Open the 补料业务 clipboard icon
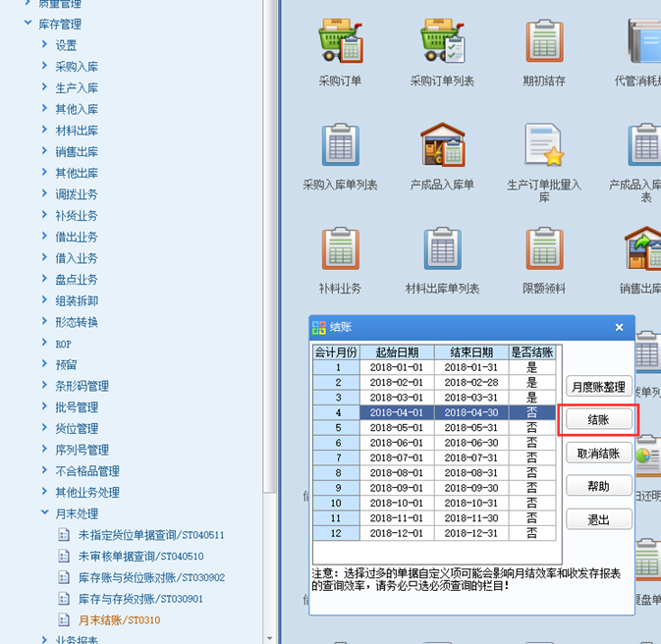The height and width of the screenshot is (644, 661). point(341,248)
